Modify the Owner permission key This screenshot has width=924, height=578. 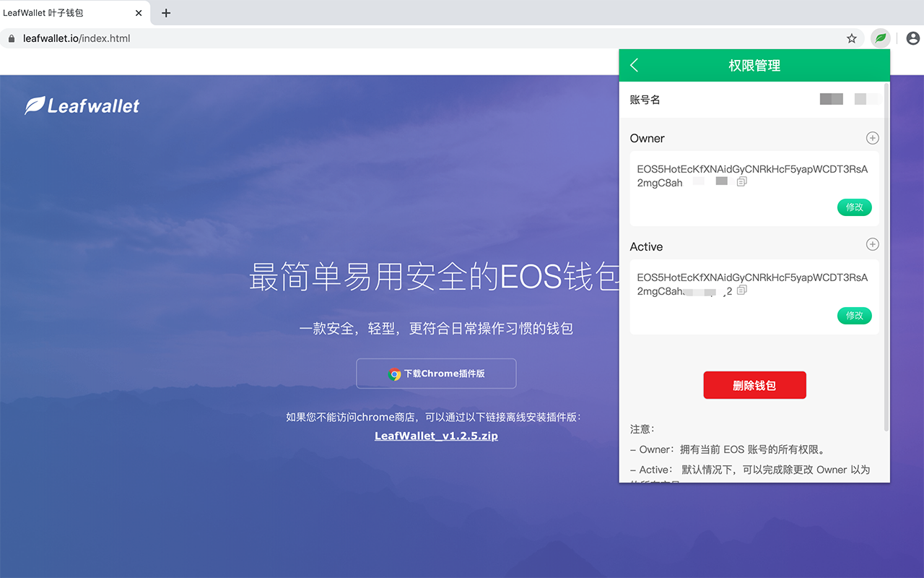855,207
